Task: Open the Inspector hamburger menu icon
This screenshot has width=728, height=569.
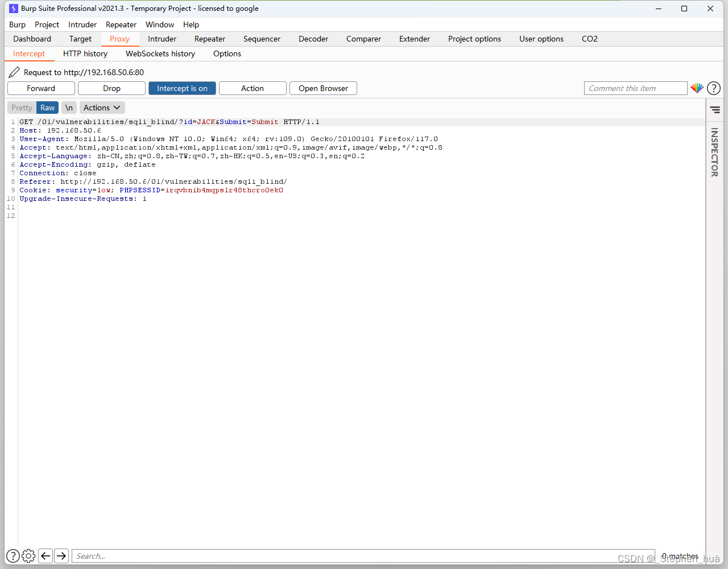Action: (x=715, y=110)
